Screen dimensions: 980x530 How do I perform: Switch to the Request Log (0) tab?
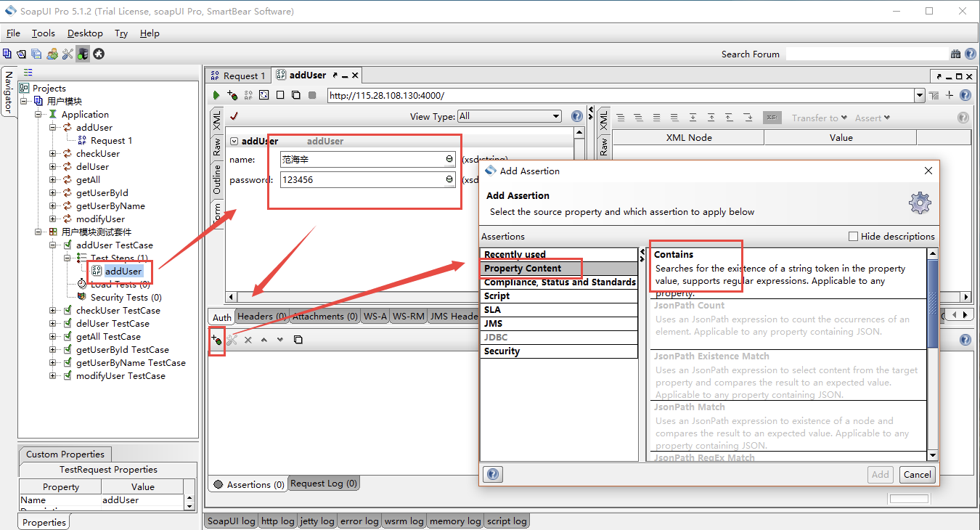tap(324, 484)
